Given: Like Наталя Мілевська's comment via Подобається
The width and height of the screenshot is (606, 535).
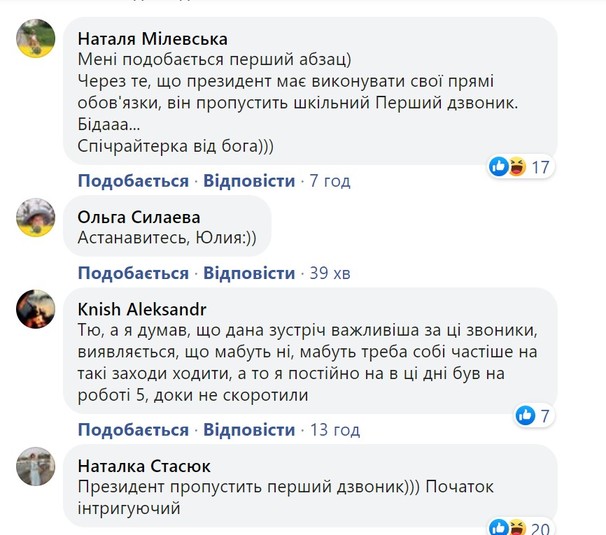Looking at the screenshot, I should (133, 181).
